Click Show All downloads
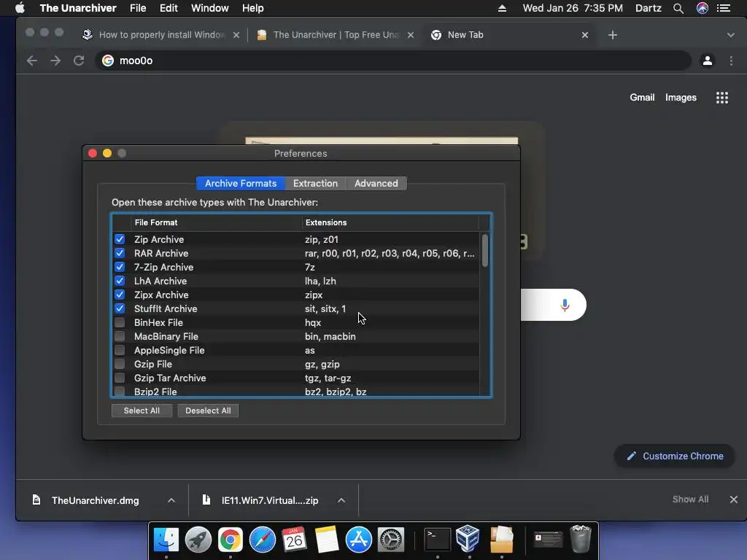747x560 pixels. [x=690, y=499]
